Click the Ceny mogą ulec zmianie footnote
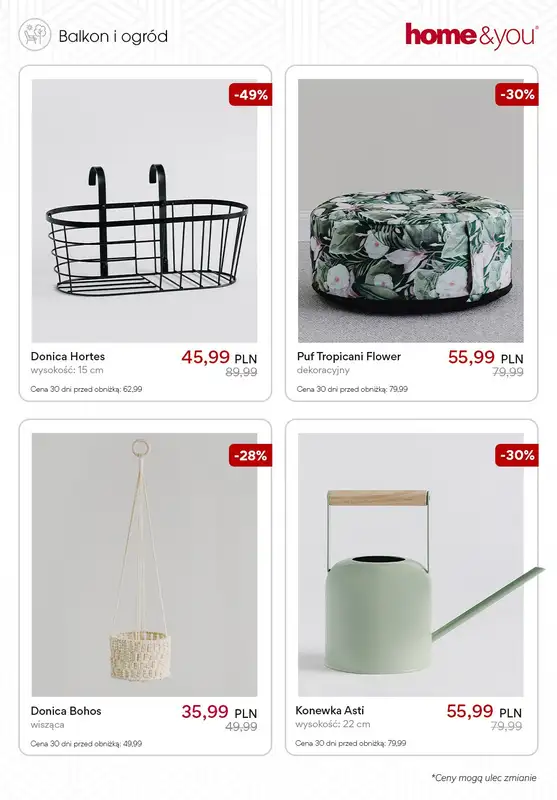Screen dimensions: 557x800 484,778
